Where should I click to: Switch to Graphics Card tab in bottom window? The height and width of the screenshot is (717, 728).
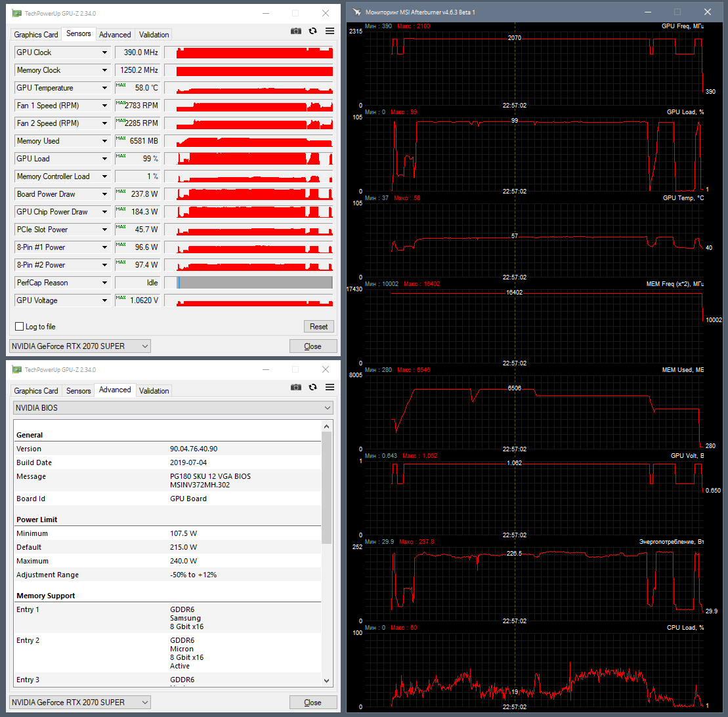(35, 391)
